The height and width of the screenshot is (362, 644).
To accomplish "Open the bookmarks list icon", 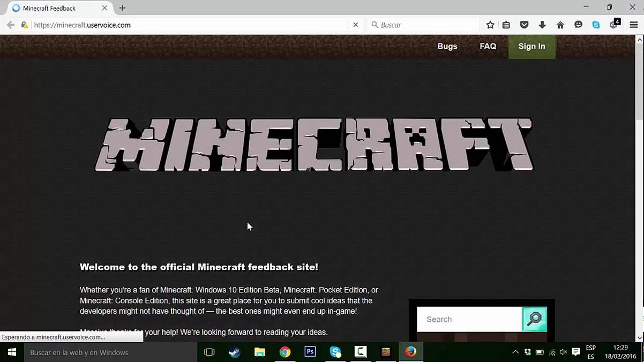I will [x=506, y=25].
